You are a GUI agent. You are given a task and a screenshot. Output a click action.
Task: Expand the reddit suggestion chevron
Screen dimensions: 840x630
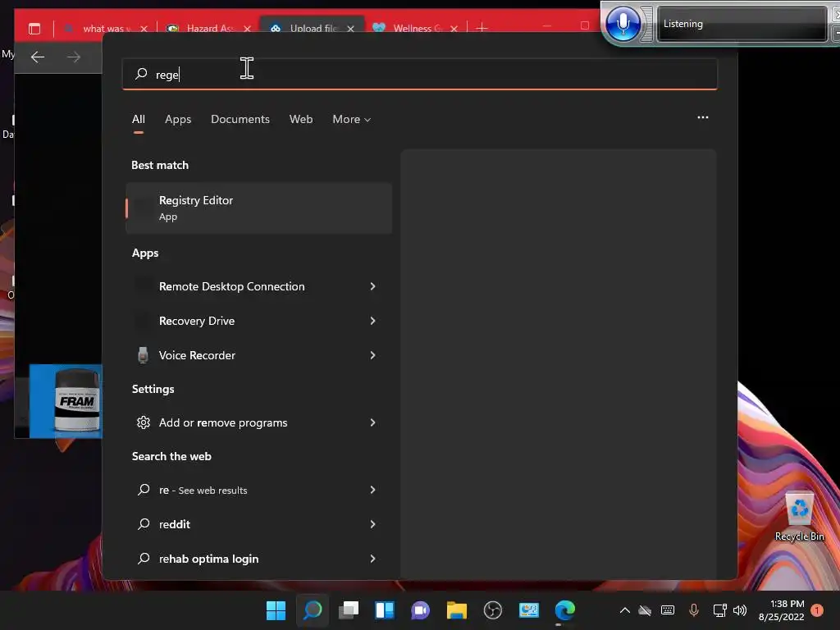click(x=373, y=524)
